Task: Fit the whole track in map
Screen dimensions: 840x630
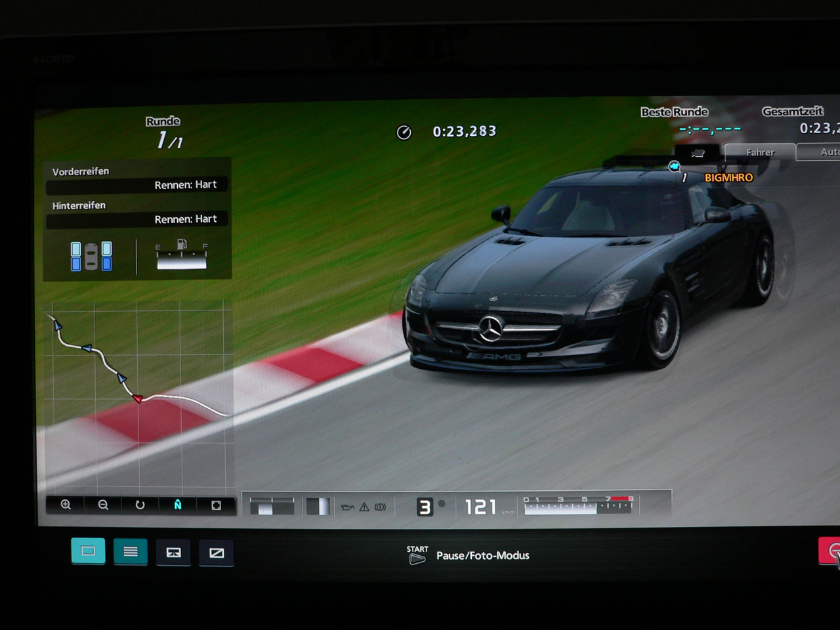Action: pos(216,505)
